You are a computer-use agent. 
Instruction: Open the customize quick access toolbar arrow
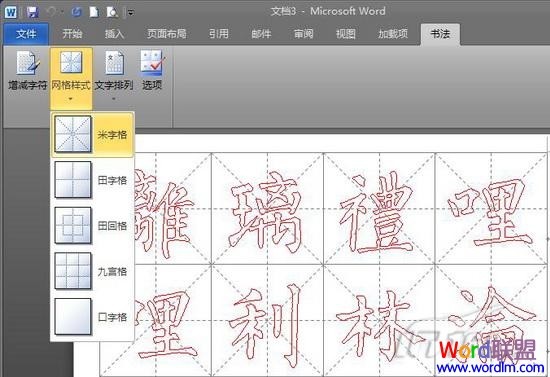coord(130,13)
